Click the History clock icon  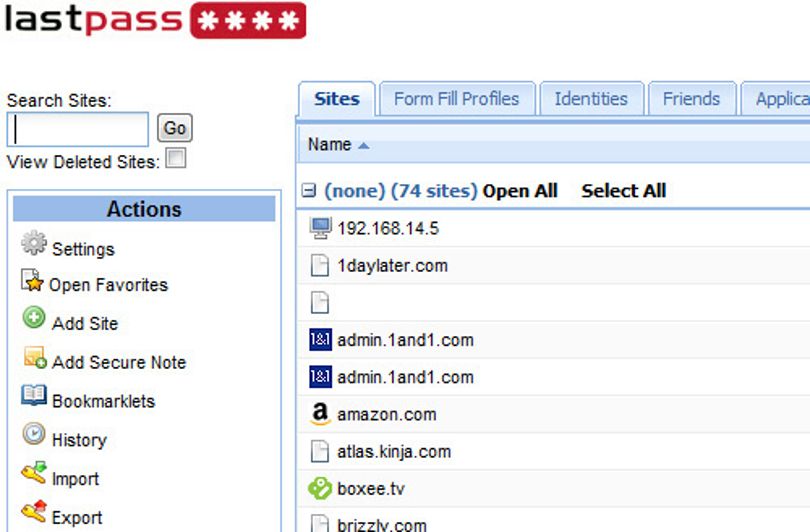(34, 434)
